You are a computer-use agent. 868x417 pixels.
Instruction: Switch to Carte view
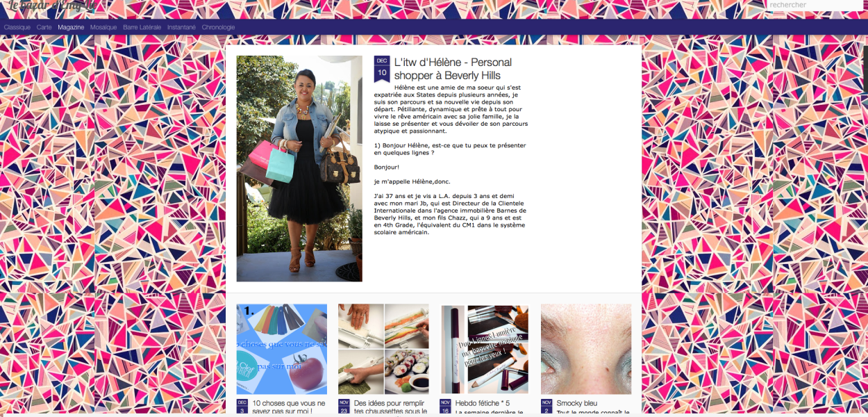point(44,27)
